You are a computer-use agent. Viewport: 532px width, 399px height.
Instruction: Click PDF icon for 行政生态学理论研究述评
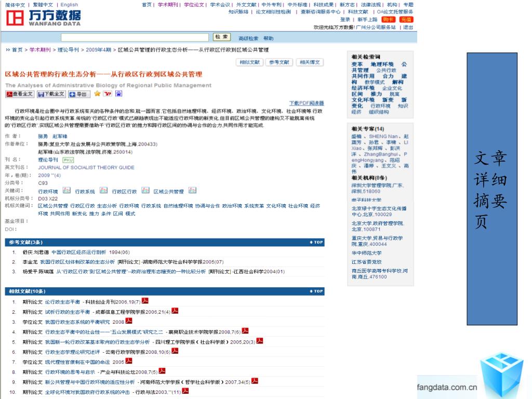click(175, 351)
